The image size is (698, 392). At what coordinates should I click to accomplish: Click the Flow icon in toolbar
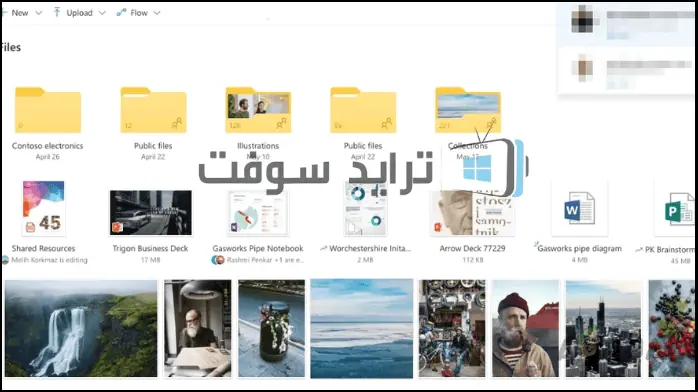[x=121, y=12]
